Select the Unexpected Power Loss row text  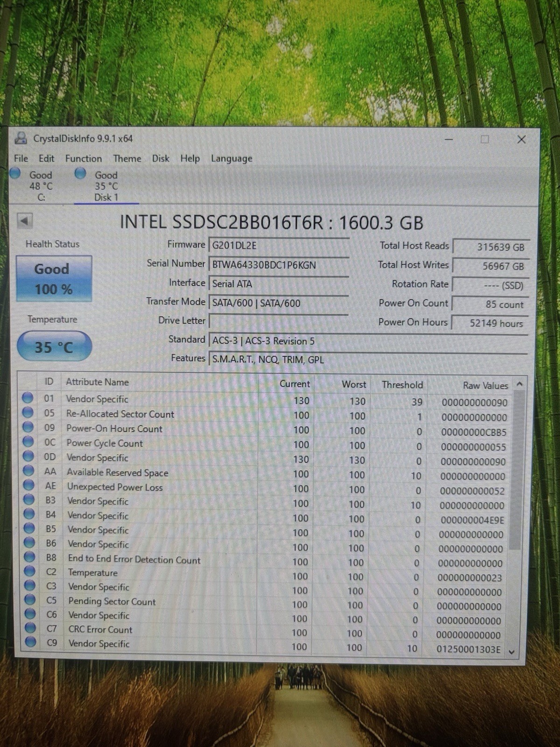[x=115, y=487]
